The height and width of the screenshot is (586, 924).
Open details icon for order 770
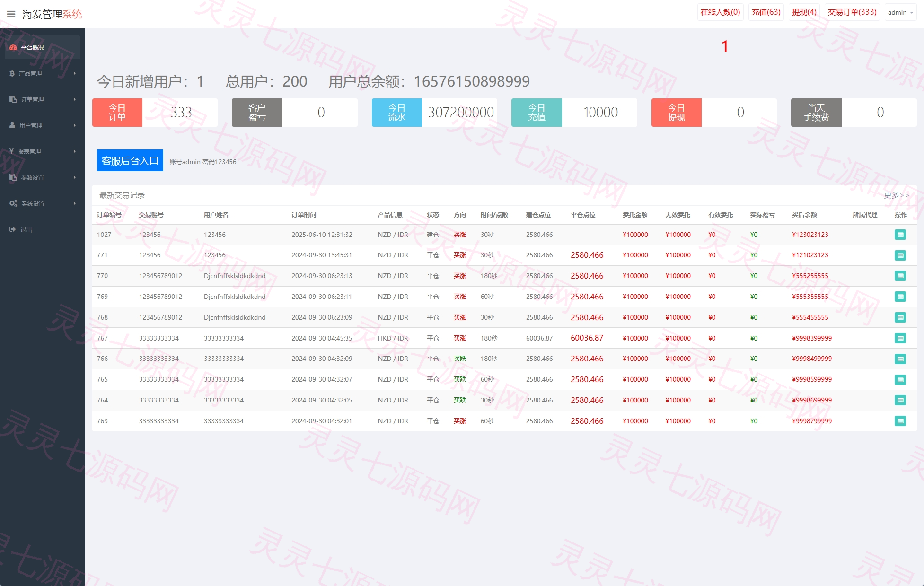coord(900,276)
